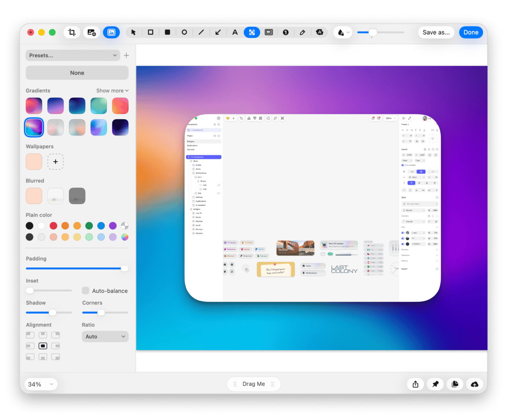Viewport: 507px width, 420px height.
Task: Pin the screenshot with pin icon
Action: [x=435, y=384]
